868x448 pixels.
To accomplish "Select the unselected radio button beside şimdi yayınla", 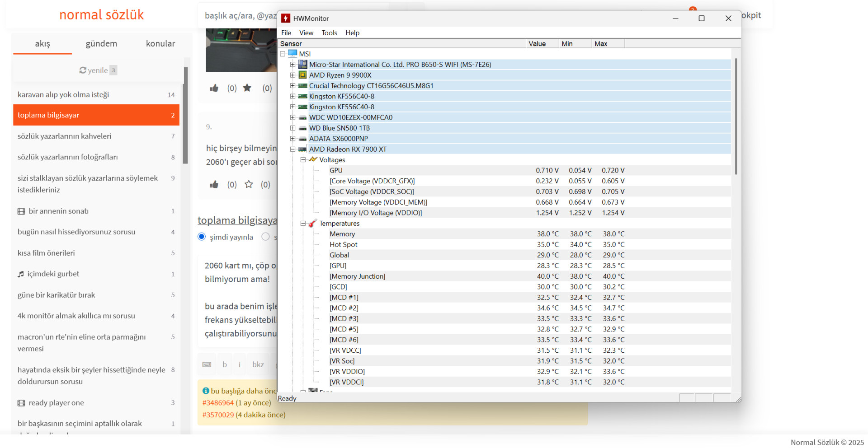I will tap(265, 237).
